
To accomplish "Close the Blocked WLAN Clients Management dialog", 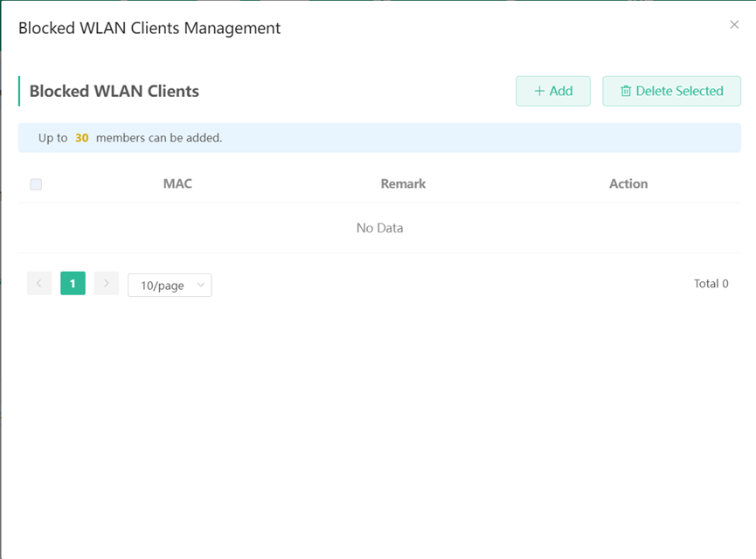I will pyautogui.click(x=734, y=24).
